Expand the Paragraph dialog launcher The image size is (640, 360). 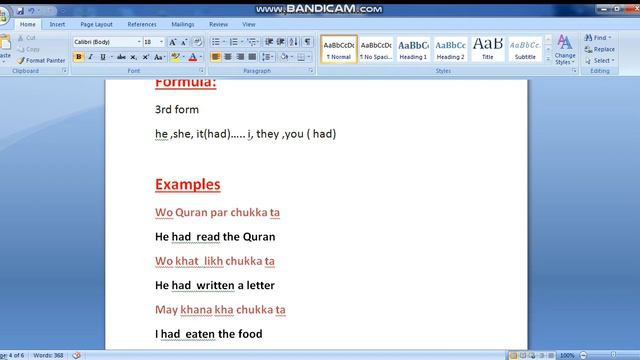(311, 71)
